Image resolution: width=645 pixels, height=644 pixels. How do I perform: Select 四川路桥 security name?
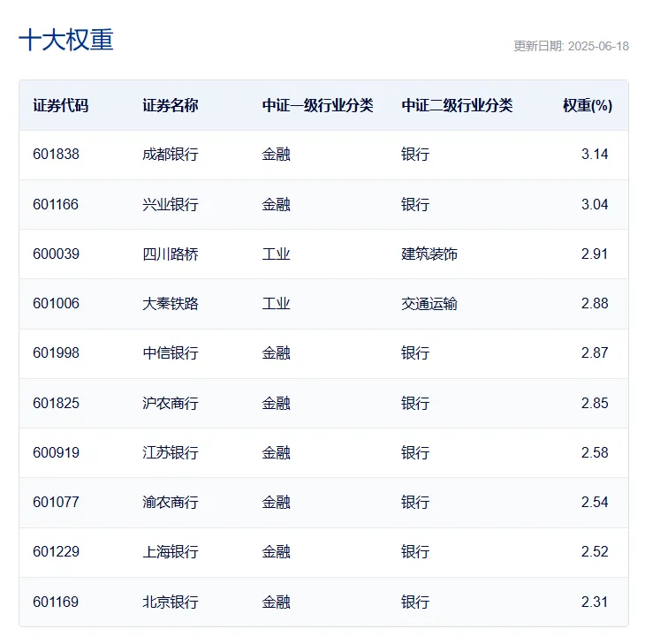click(170, 254)
